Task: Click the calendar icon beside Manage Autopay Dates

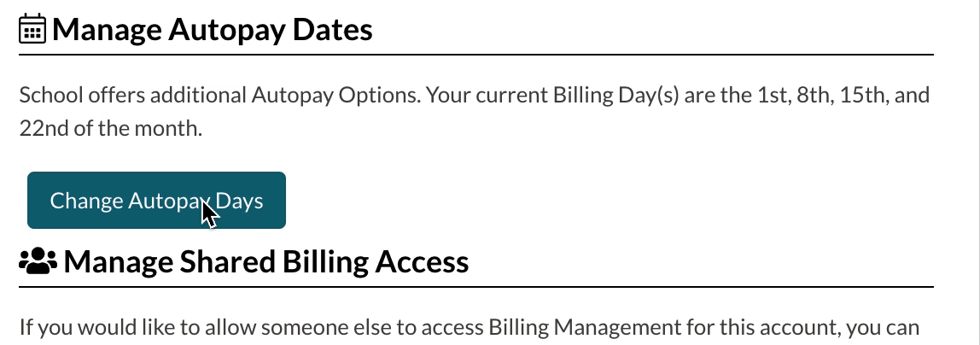Action: click(32, 30)
